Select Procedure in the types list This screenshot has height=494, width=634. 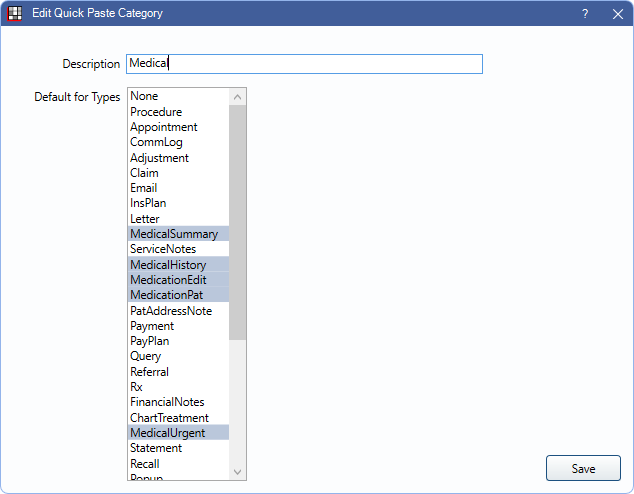(x=178, y=112)
